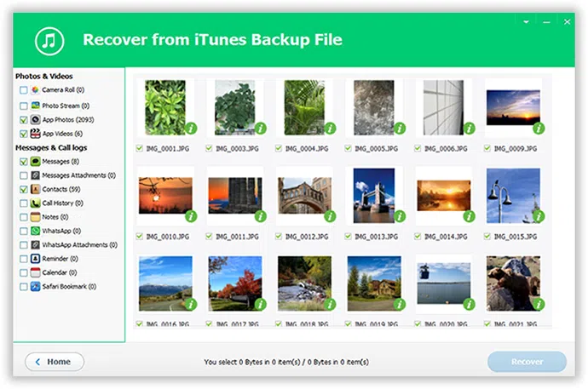Open the red autumn trees thumbnail
The image size is (588, 389).
click(x=235, y=283)
